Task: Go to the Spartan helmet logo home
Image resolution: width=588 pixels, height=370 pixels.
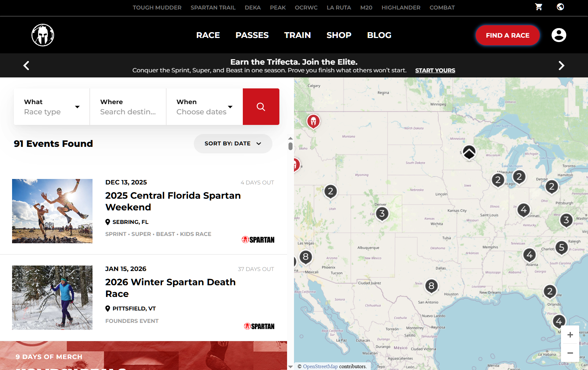Action: coord(43,35)
